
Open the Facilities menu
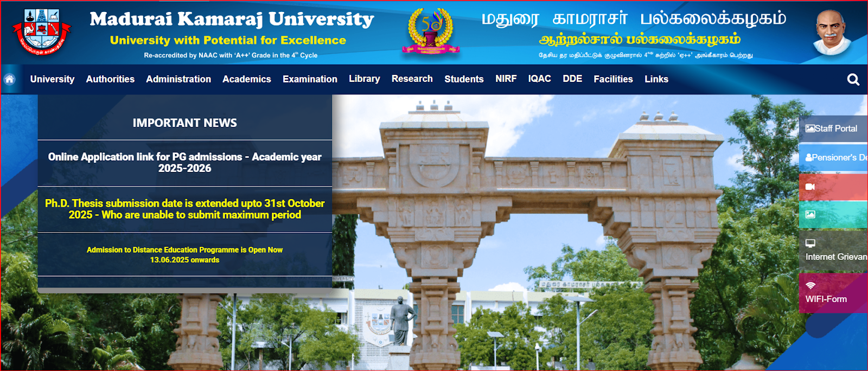[613, 79]
